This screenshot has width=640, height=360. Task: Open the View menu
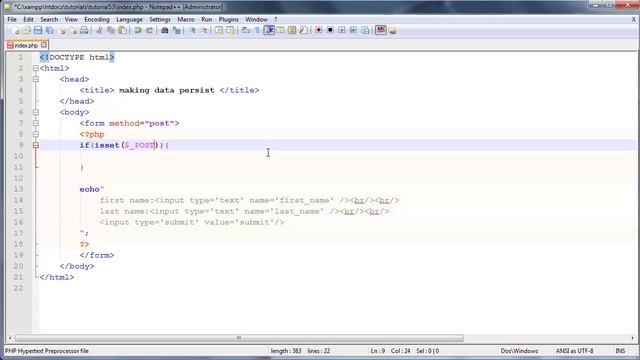[x=71, y=20]
